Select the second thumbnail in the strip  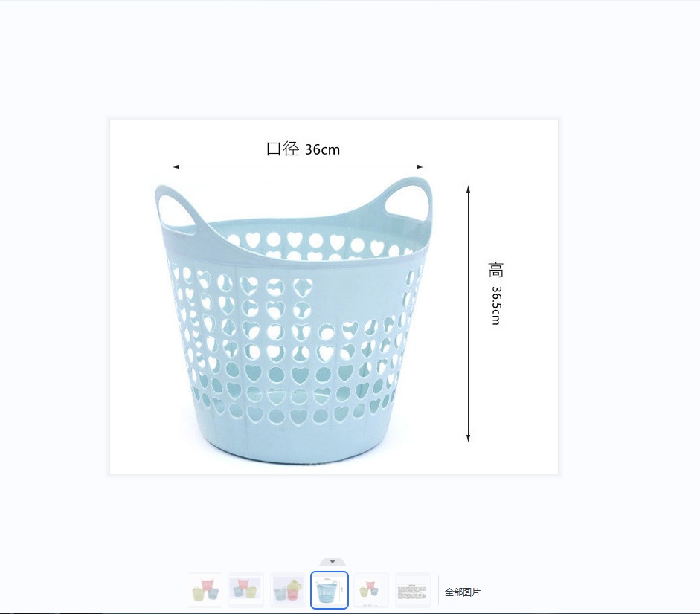click(246, 590)
